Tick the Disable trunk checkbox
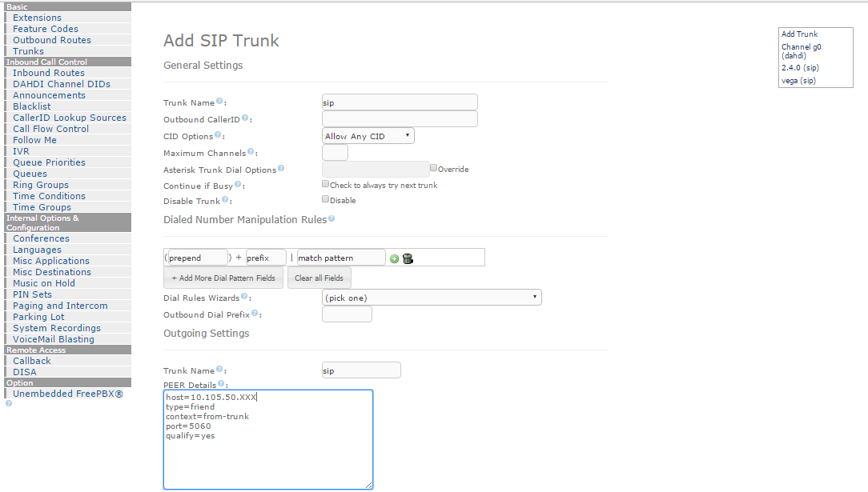868x492 pixels. tap(325, 199)
